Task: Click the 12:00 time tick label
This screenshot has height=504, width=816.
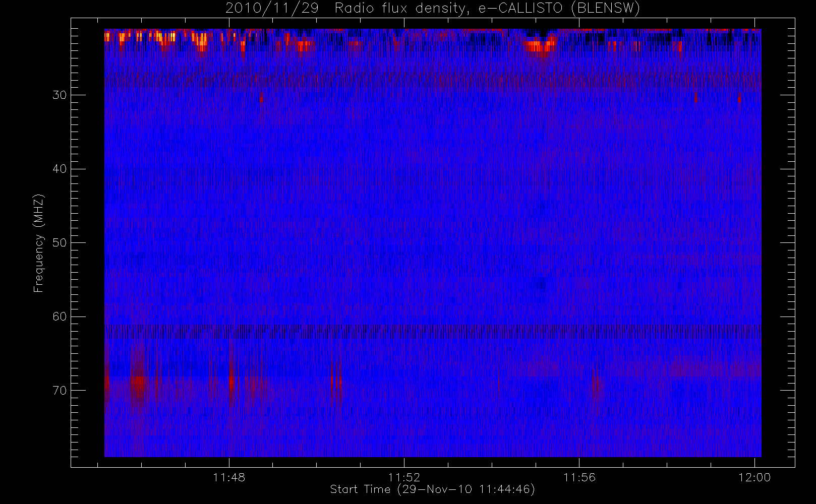Action: tap(754, 477)
